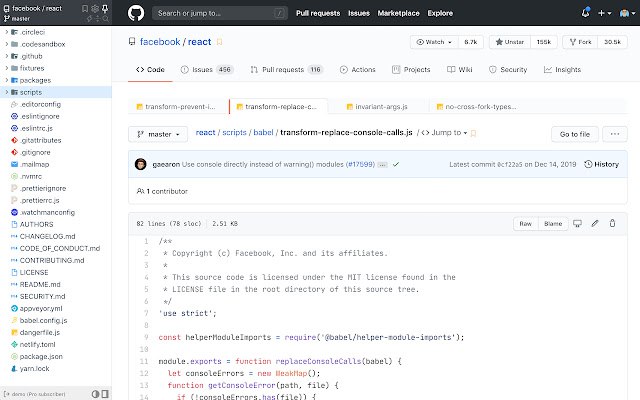Screen dimensions: 640x400
Task: Toggle sidebar dock layout icon in footer
Action: coord(105,394)
